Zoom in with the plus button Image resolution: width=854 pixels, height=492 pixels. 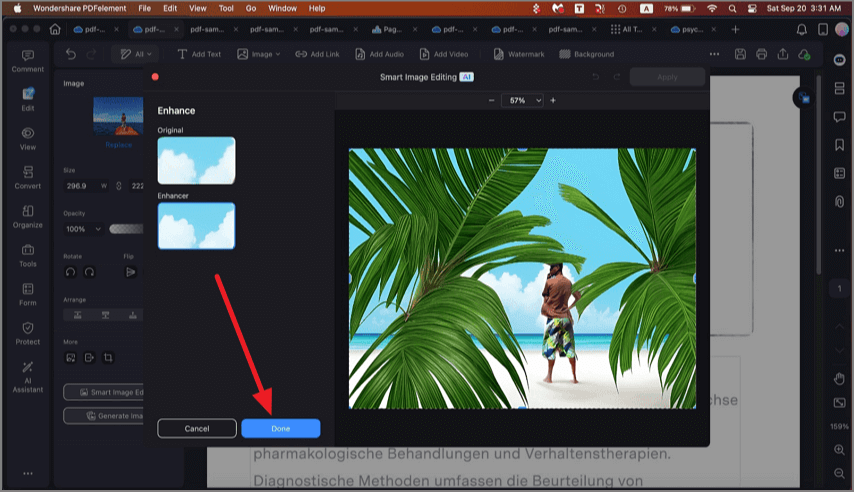click(x=553, y=101)
